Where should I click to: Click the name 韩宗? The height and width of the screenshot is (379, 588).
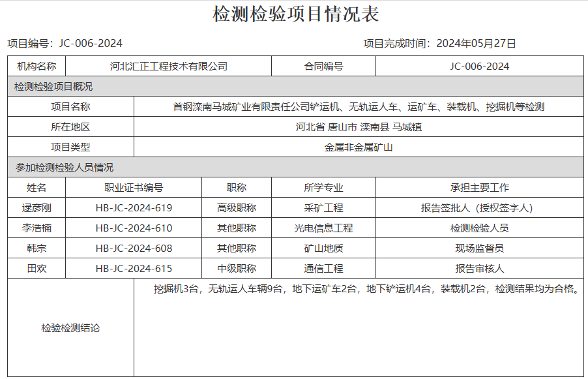pos(37,249)
